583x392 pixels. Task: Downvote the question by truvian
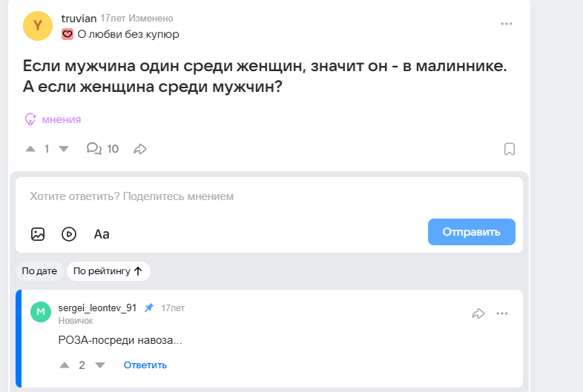pyautogui.click(x=64, y=149)
